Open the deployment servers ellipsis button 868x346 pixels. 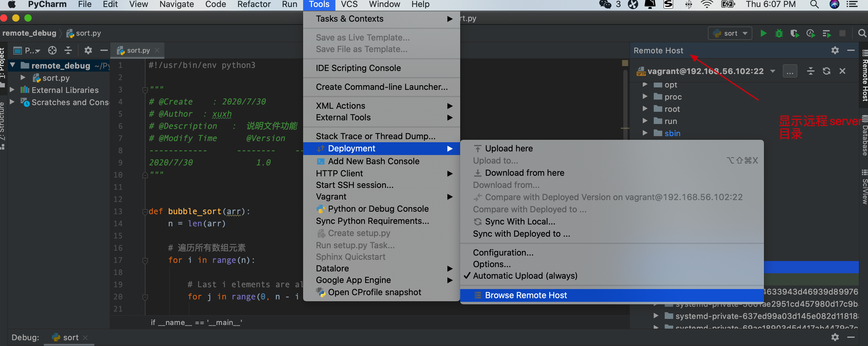pyautogui.click(x=790, y=71)
